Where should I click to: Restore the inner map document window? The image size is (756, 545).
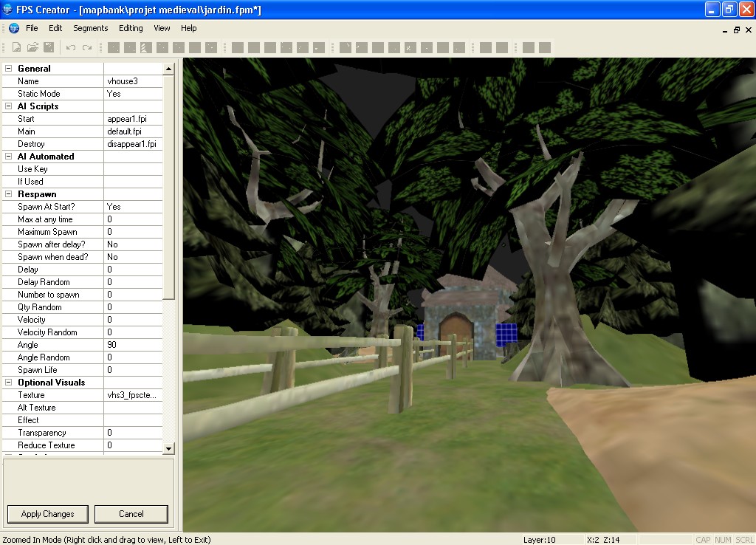point(737,30)
